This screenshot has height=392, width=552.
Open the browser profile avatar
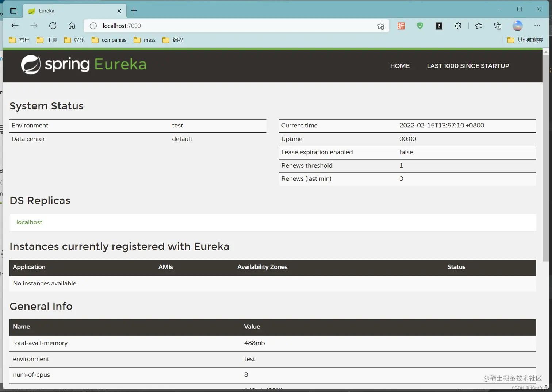click(517, 26)
